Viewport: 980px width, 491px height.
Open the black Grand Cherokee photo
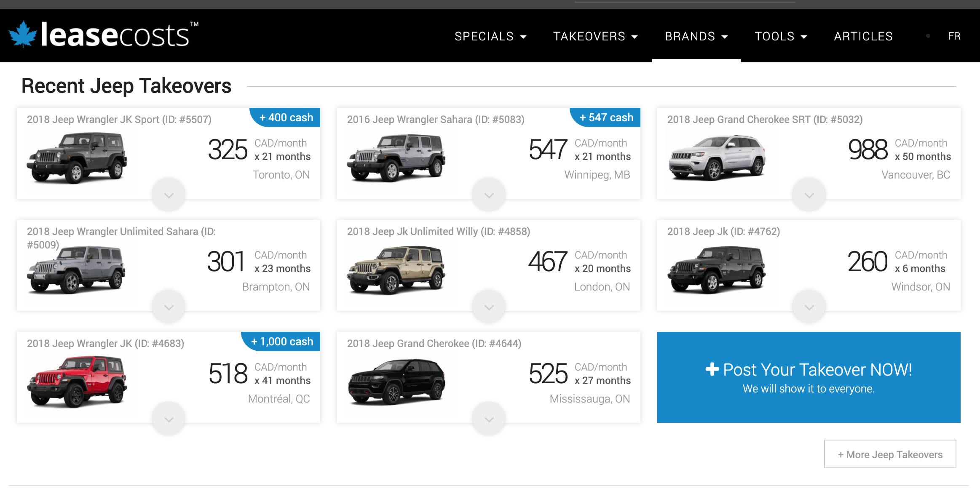(396, 382)
